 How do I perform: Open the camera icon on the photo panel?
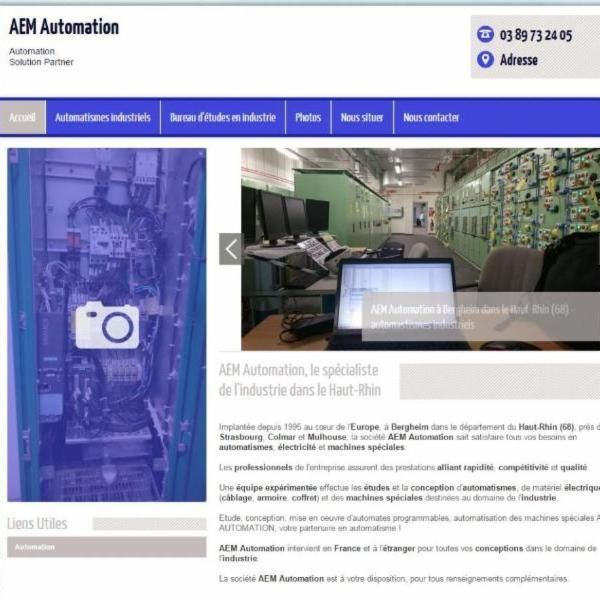[107, 325]
